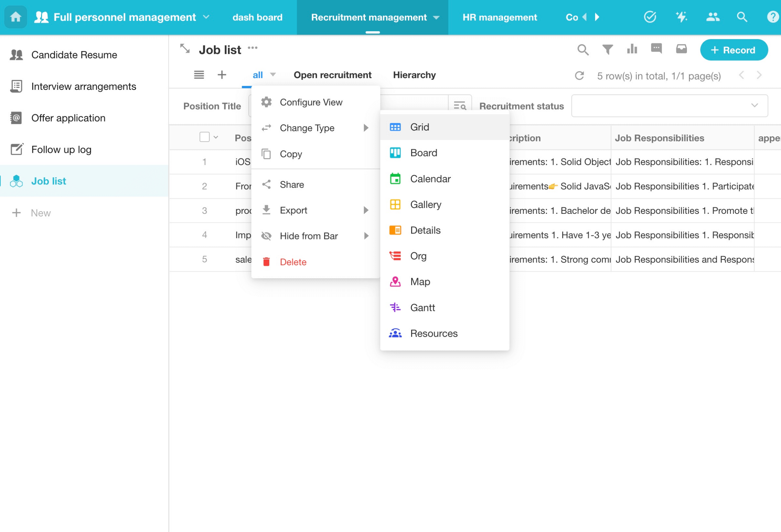Switch to Open recruitment view tab
781x532 pixels.
click(332, 75)
